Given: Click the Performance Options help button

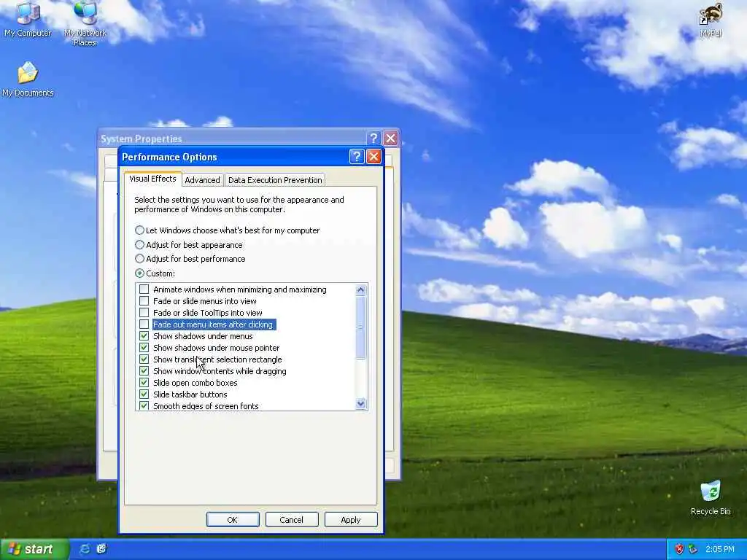Looking at the screenshot, I should 356,157.
